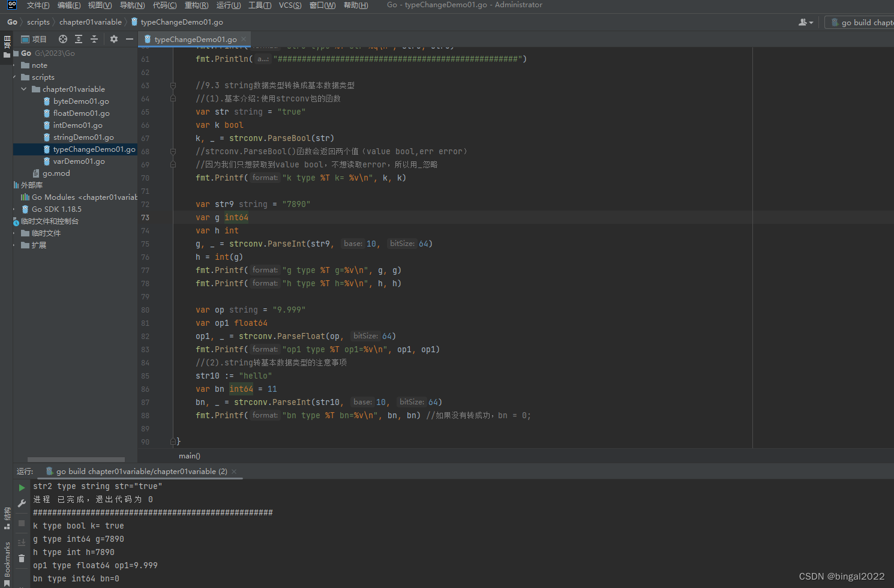Open the 导航(N) menu
Screen dimensions: 894x588
coord(132,5)
